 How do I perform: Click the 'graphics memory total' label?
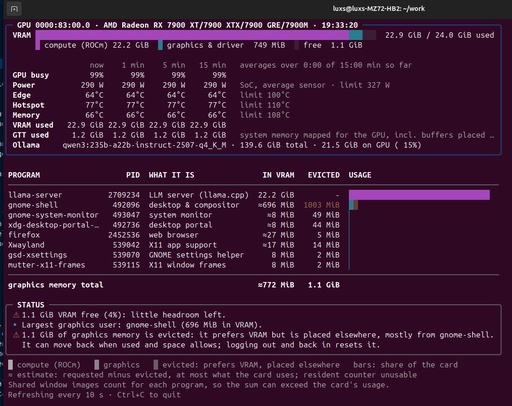pyautogui.click(x=56, y=285)
